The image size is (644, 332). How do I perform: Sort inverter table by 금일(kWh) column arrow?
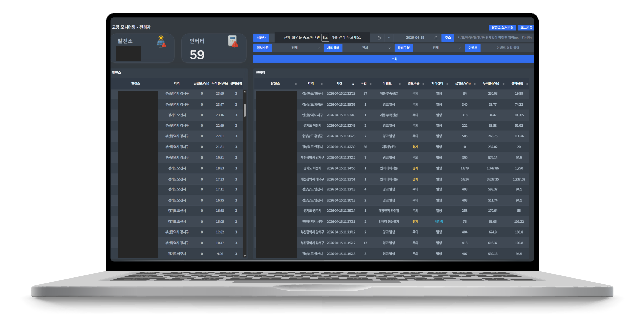(x=475, y=84)
